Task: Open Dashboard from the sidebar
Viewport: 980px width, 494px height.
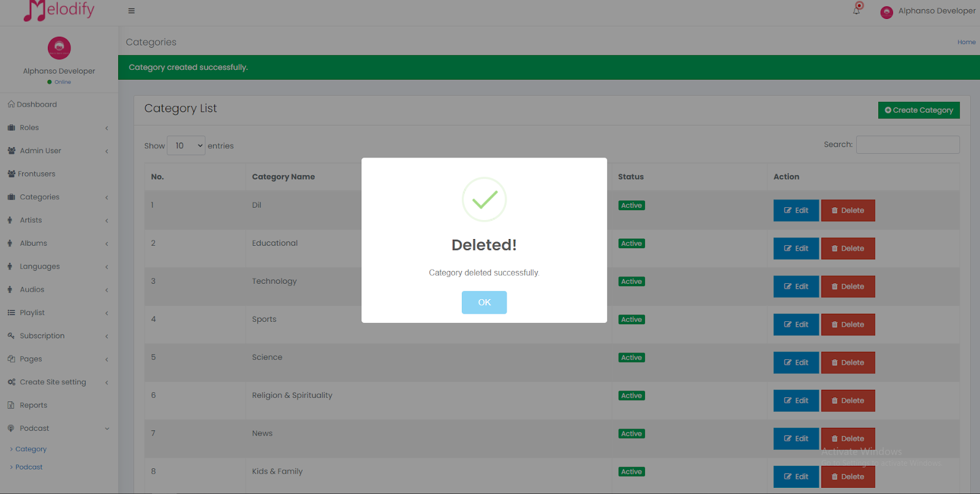Action: click(x=32, y=104)
